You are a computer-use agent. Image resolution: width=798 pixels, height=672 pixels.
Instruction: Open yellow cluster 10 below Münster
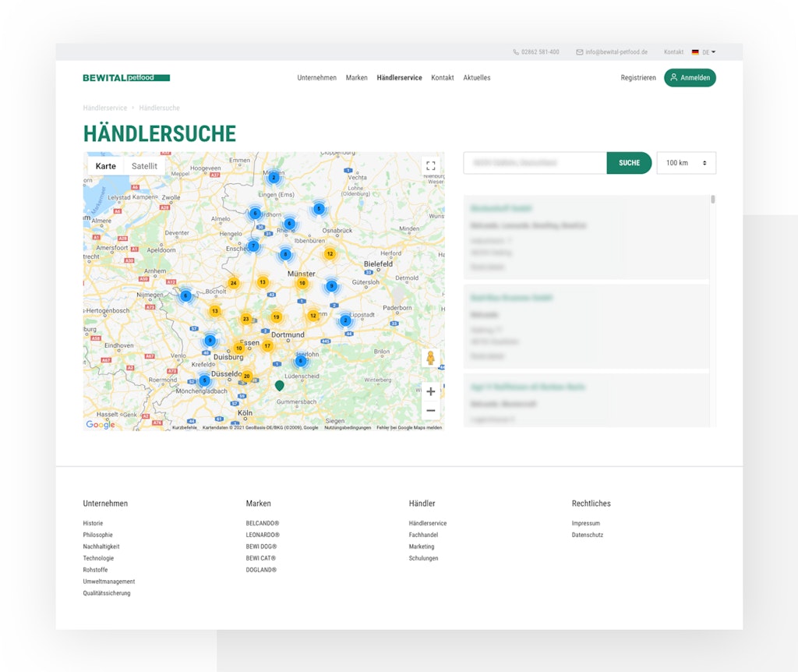coord(302,283)
